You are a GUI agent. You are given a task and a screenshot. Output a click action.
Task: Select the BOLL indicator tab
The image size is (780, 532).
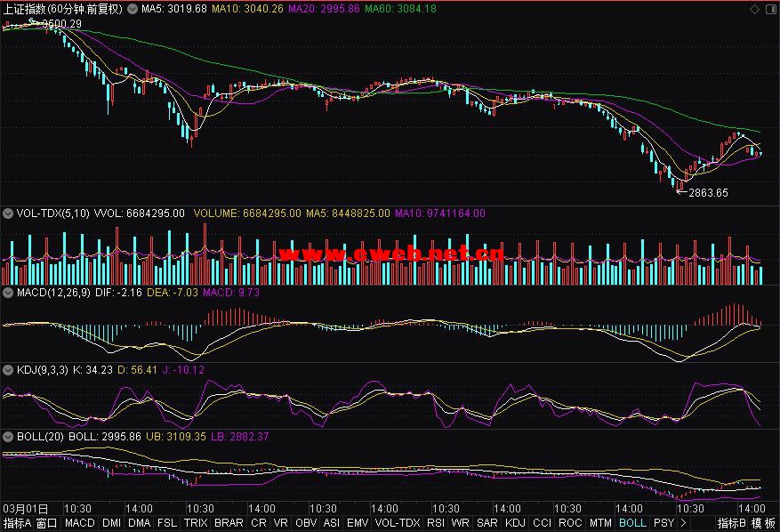632,523
